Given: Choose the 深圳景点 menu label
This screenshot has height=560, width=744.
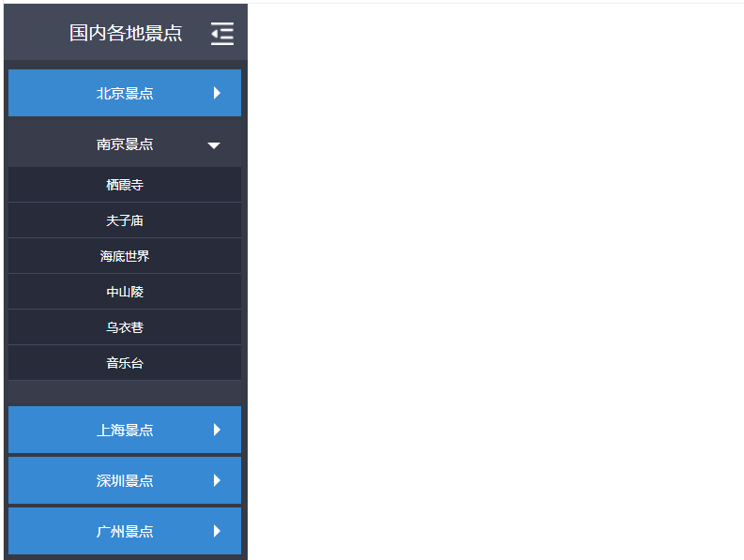Looking at the screenshot, I should 125,480.
